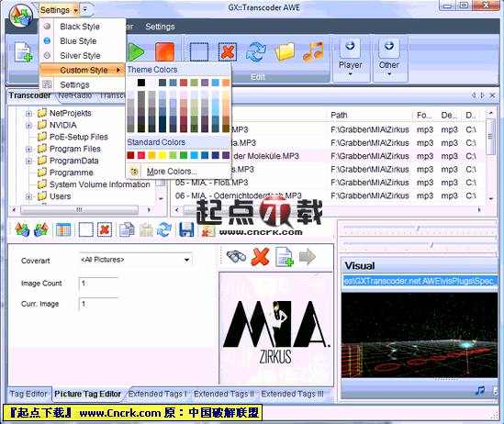Click the add picture document icon
Image resolution: width=504 pixels, height=424 pixels.
click(285, 257)
